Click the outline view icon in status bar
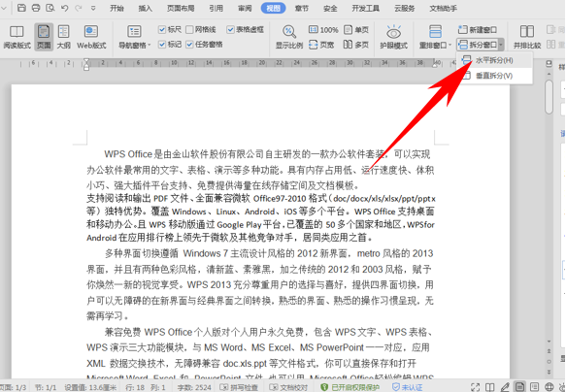Screen dimensions: 566x392 tap(535, 387)
